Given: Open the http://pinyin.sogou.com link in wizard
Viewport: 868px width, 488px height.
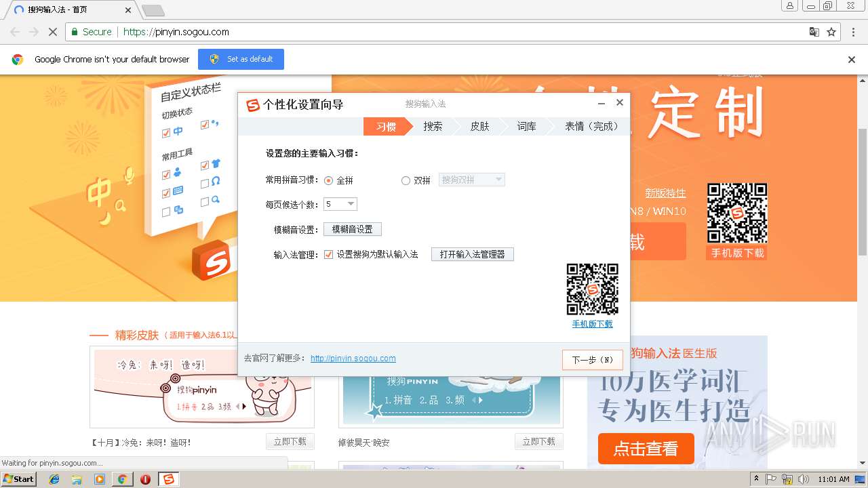Looking at the screenshot, I should coord(353,359).
